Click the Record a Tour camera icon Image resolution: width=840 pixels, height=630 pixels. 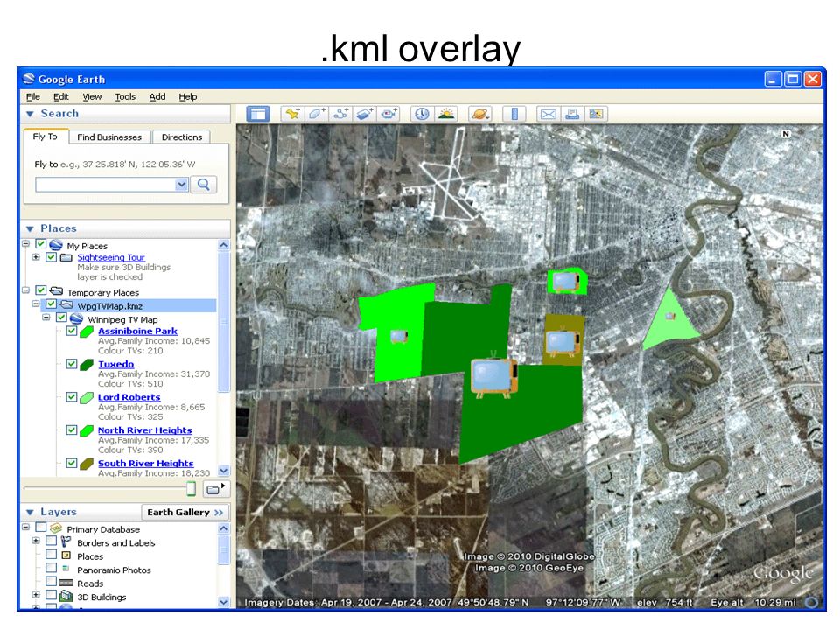pos(388,114)
